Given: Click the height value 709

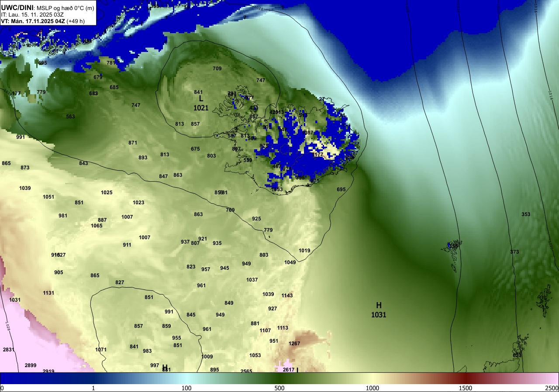Looking at the screenshot, I should tap(217, 69).
